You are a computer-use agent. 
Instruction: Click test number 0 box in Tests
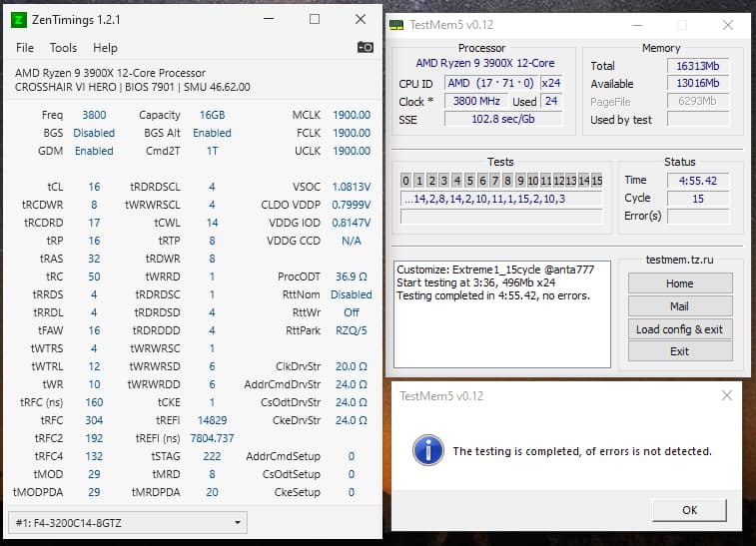(406, 181)
